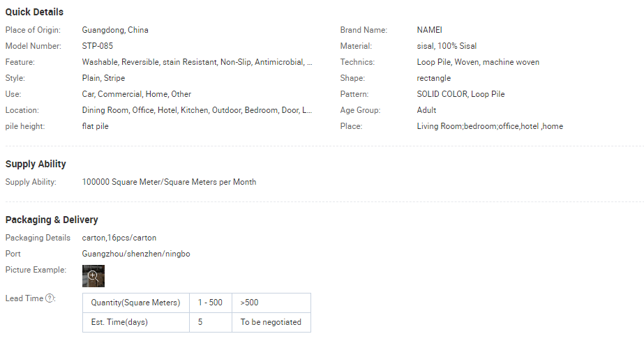This screenshot has width=644, height=343.
Task: Click the Quantity(Square Meters) row header
Action: click(x=135, y=303)
